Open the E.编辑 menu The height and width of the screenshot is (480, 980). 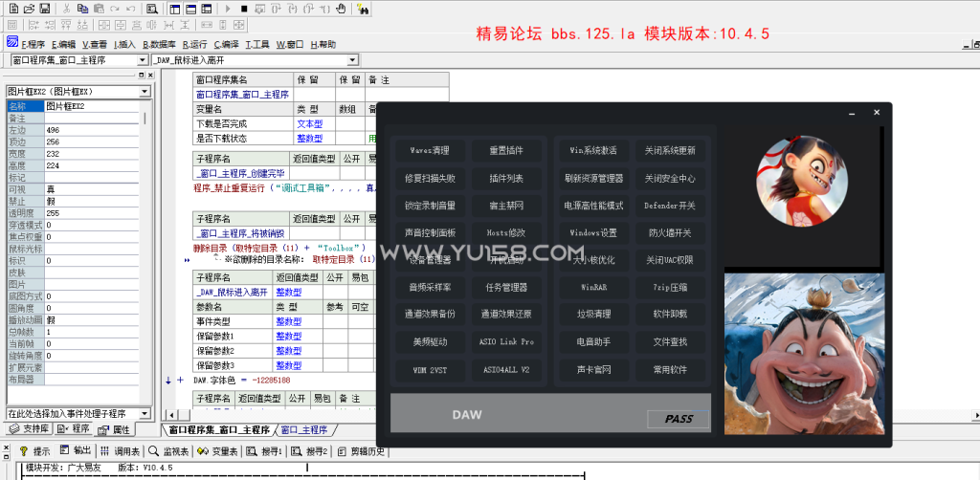63,44
